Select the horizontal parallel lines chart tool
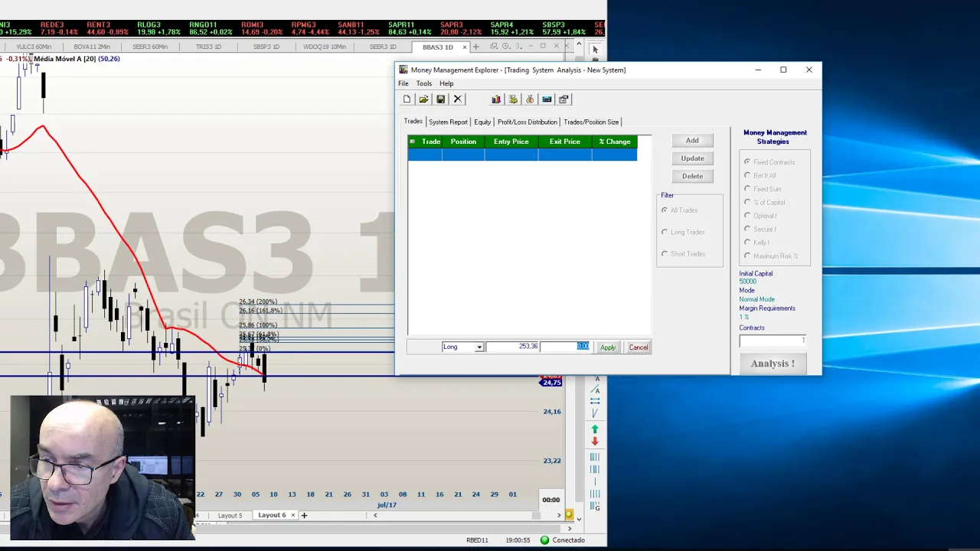Image resolution: width=980 pixels, height=551 pixels. point(595,401)
